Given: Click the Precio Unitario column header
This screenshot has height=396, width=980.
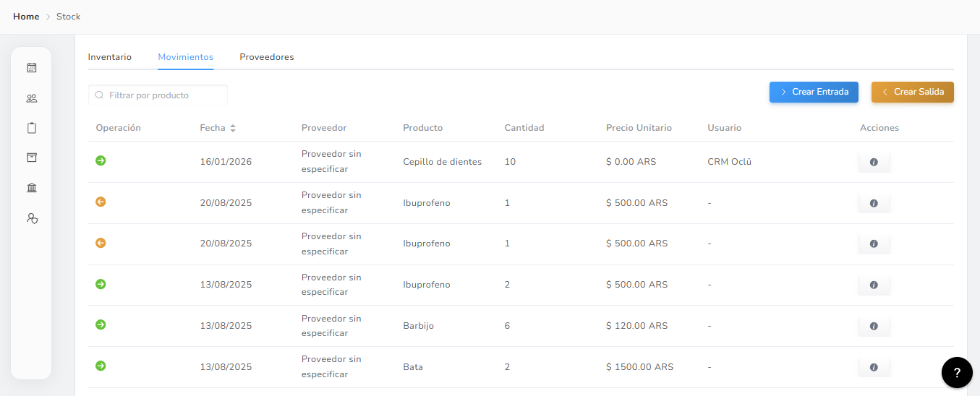Looking at the screenshot, I should pos(639,128).
